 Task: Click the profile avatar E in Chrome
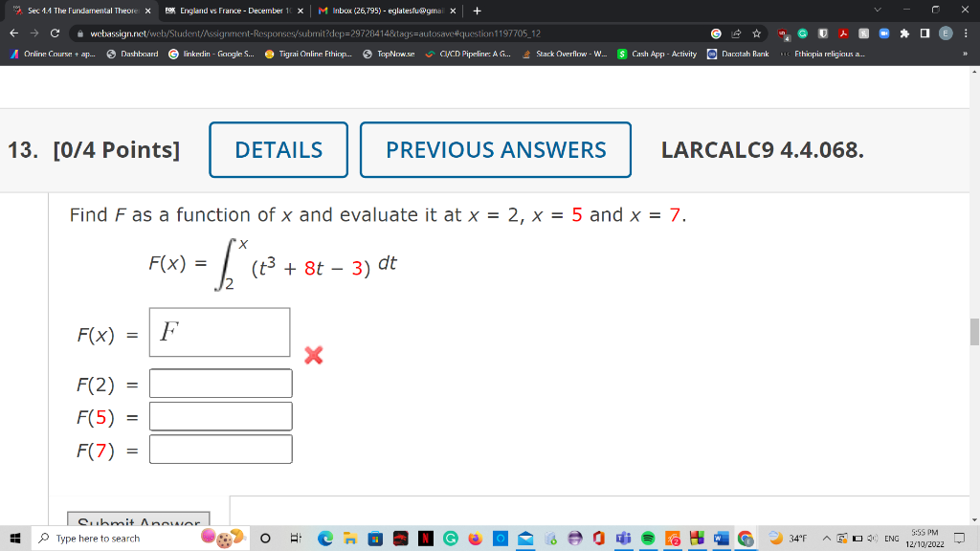[945, 32]
